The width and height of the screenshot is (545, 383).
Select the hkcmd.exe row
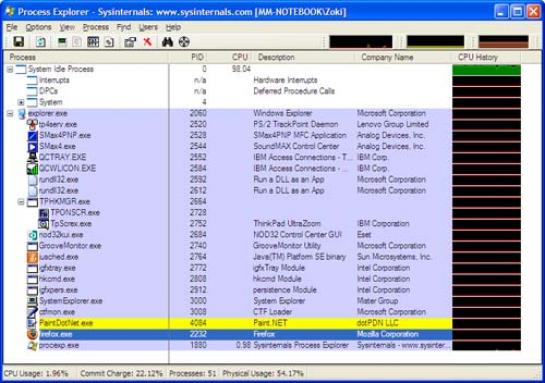tap(262, 279)
